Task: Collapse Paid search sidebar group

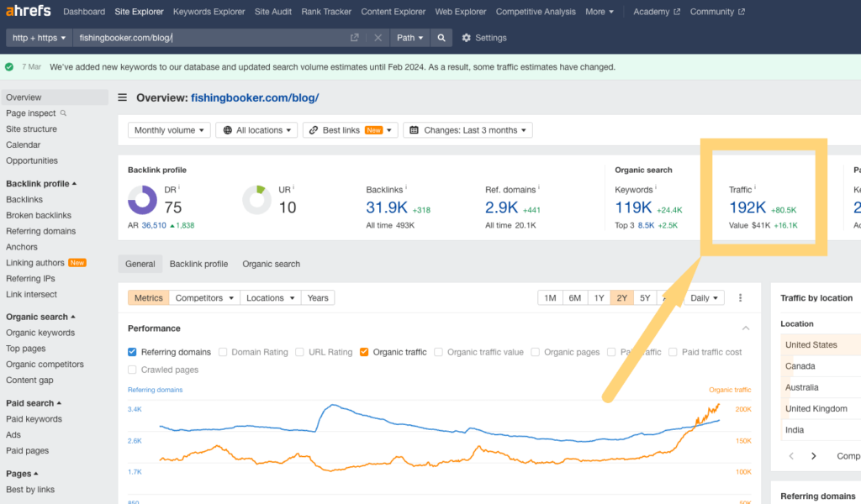Action: point(34,403)
